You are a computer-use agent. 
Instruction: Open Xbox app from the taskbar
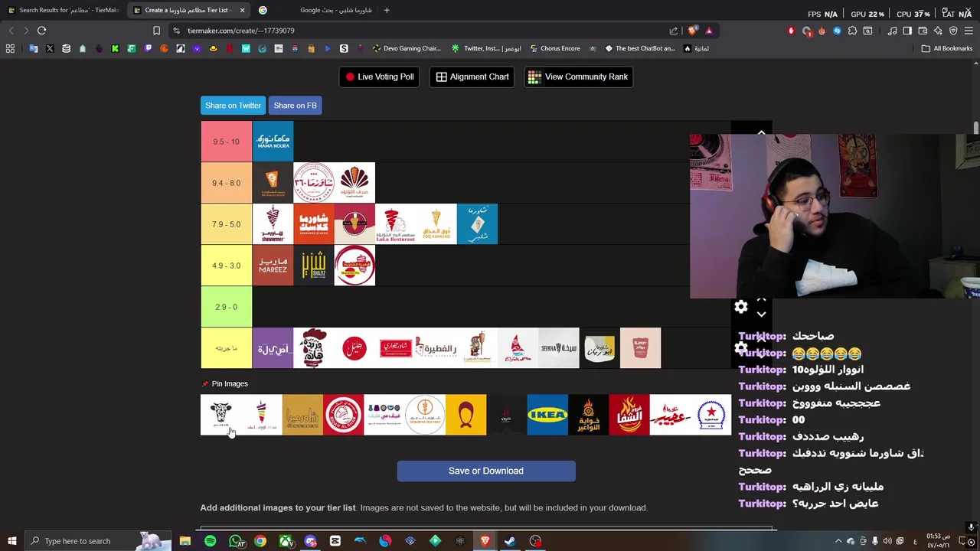click(286, 541)
